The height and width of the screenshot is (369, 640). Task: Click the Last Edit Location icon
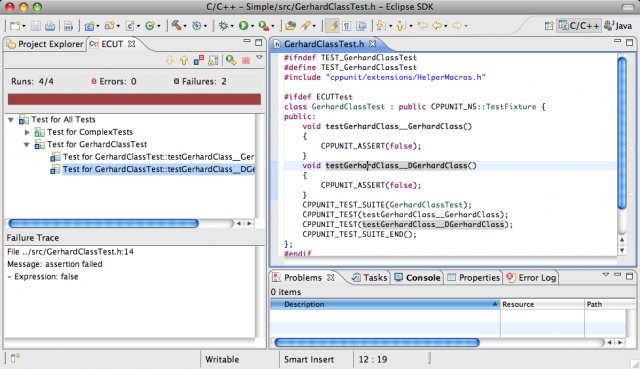pyautogui.click(x=422, y=26)
